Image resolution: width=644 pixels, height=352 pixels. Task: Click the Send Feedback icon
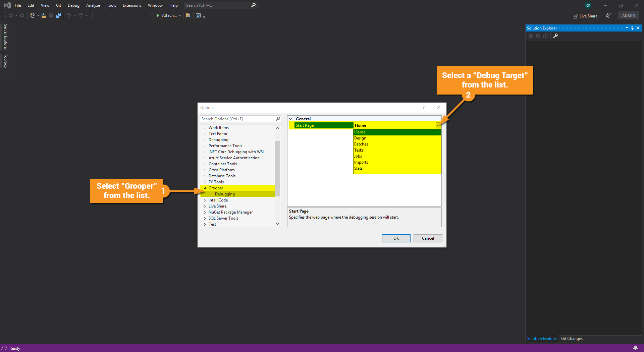coord(608,16)
